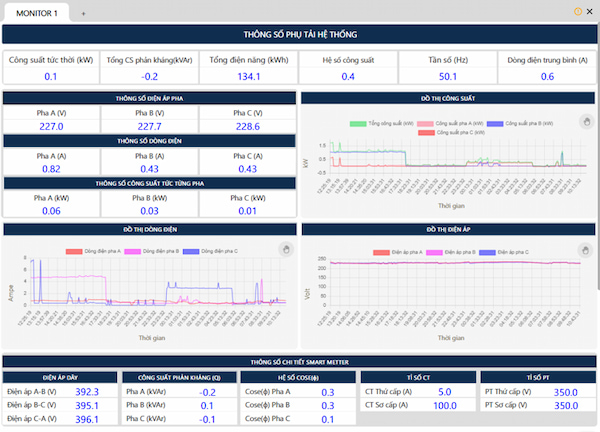Toggle Tổng công suất (kW) legend series
The height and width of the screenshot is (432, 600).
click(382, 124)
